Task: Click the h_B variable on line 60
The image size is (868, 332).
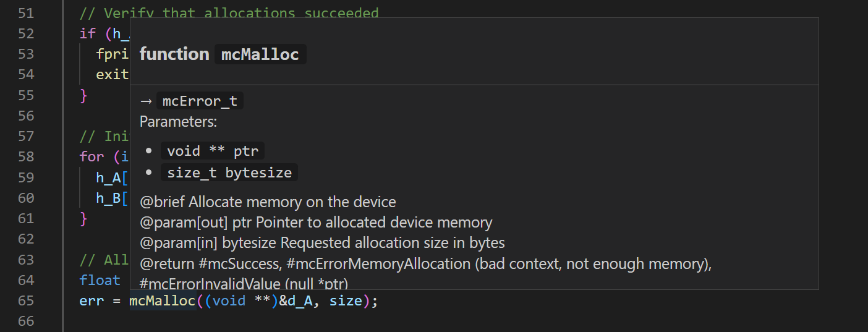Action: point(108,198)
